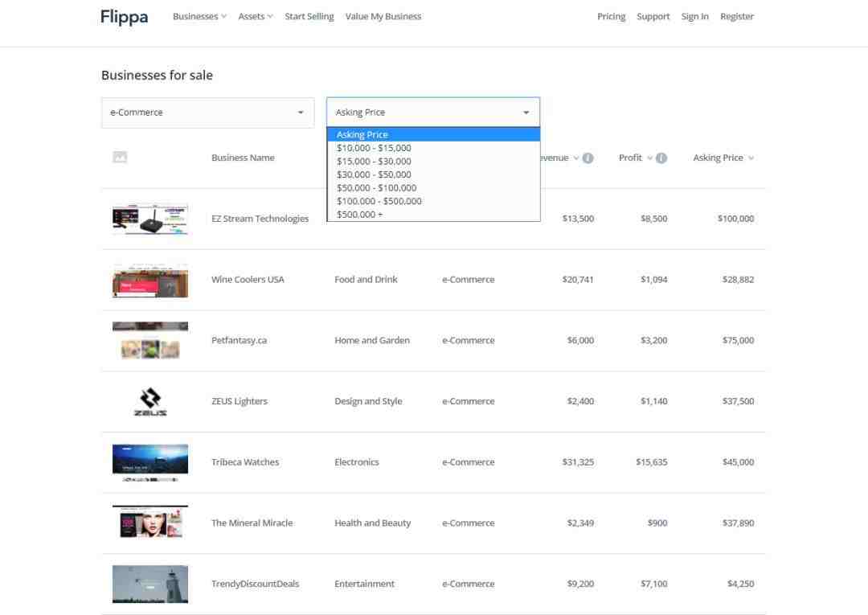This screenshot has width=868, height=615.
Task: Open the Assets nav dropdown
Action: (256, 17)
